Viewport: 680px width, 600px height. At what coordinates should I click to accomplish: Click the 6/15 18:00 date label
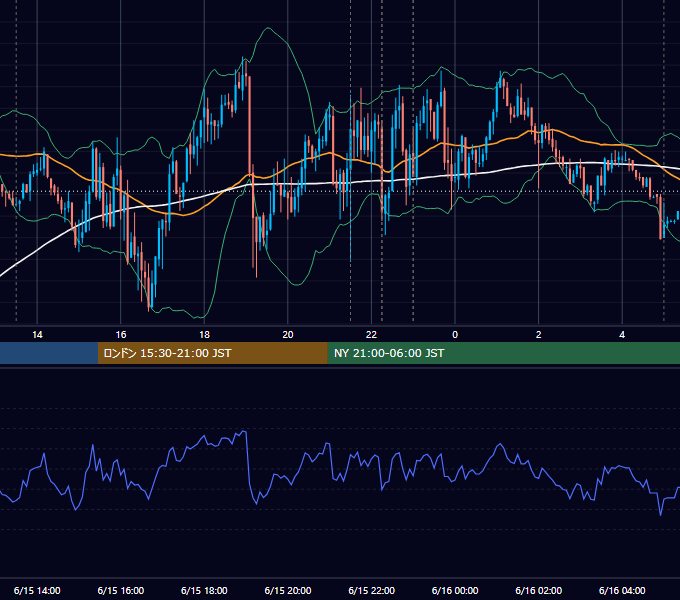click(x=204, y=590)
